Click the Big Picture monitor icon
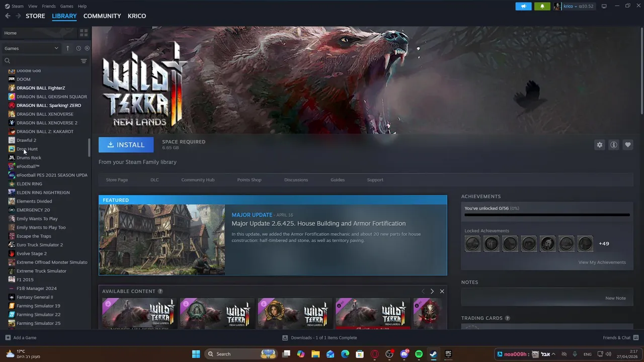644x362 pixels. pyautogui.click(x=604, y=6)
